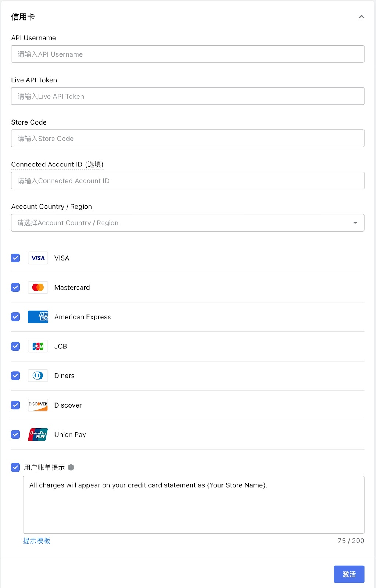
Task: Click the info icon beside 用户账单提示
Action: click(71, 467)
